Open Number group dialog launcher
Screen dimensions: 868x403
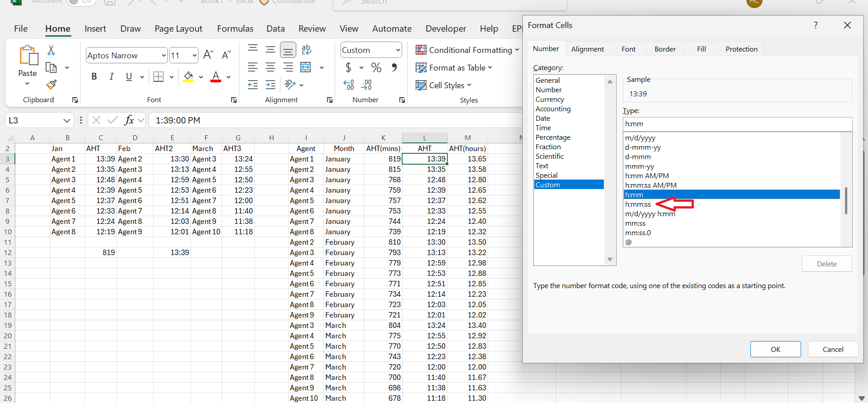click(x=402, y=100)
